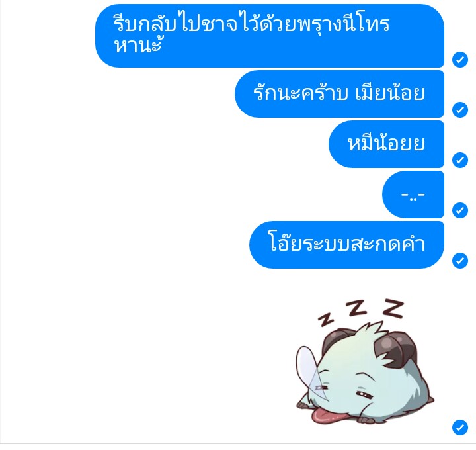Click the delivered checkmark beside the sleeping sticker
The image size is (476, 450).
click(460, 427)
